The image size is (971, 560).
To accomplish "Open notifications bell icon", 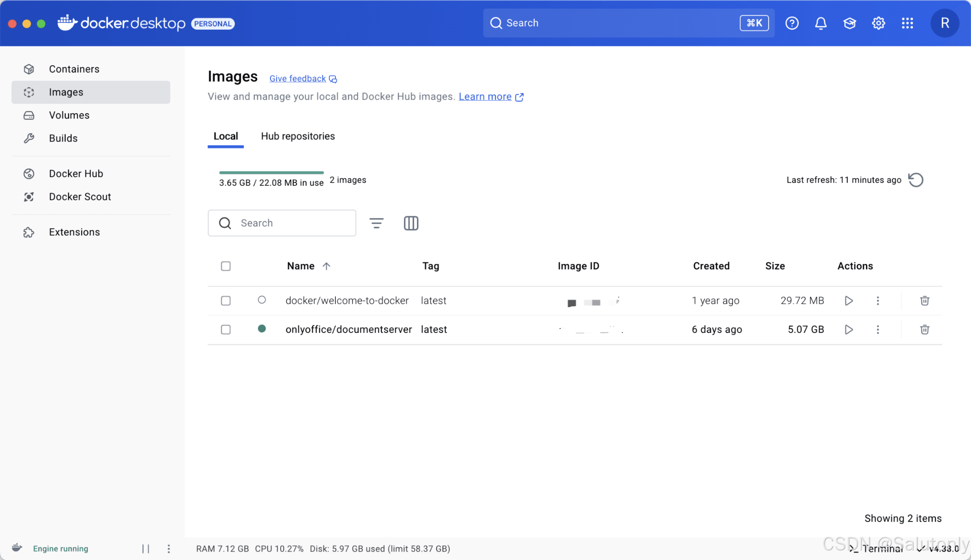I will tap(821, 23).
